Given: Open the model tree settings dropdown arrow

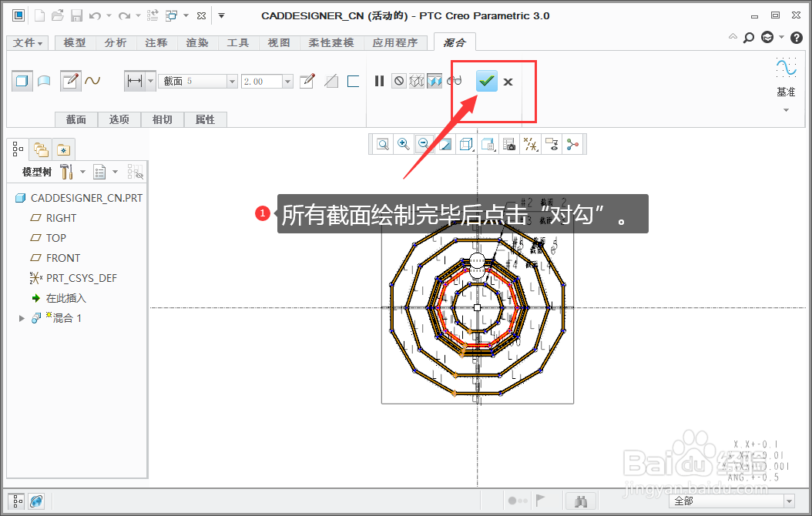Looking at the screenshot, I should [82, 172].
